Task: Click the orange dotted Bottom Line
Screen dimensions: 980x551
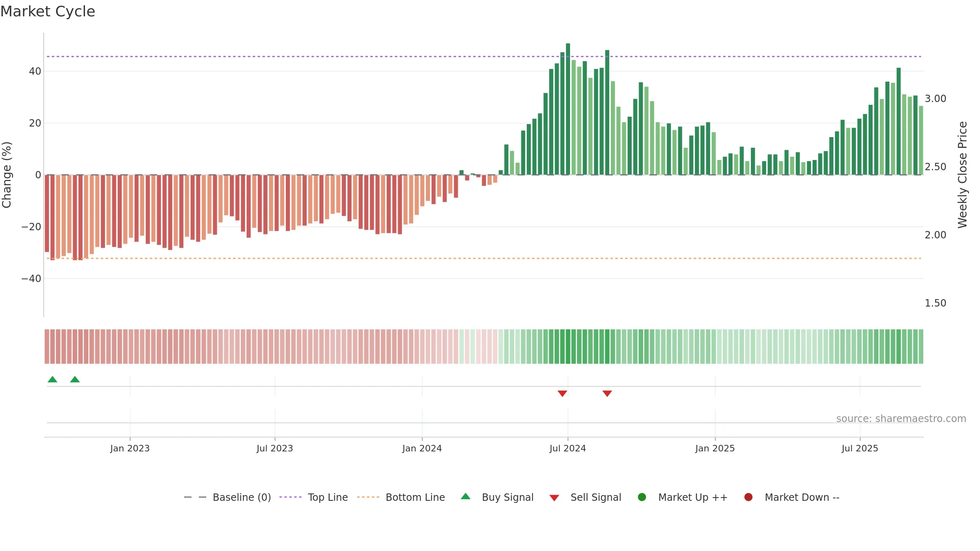Action: [484, 258]
